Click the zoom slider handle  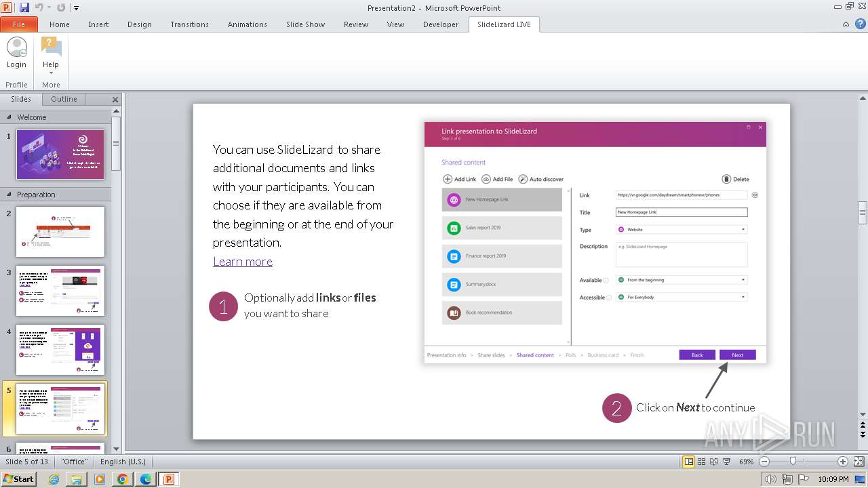point(793,462)
